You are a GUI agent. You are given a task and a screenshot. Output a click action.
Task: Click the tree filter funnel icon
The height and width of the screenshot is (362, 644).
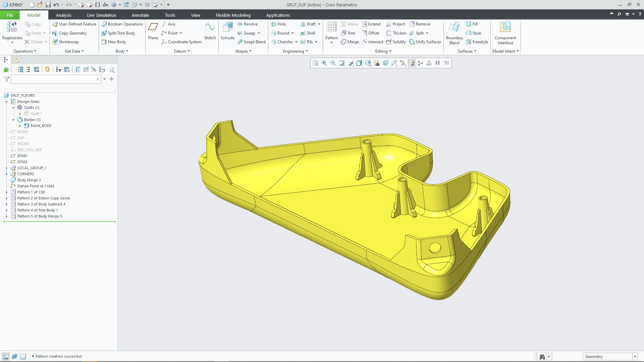click(x=6, y=79)
